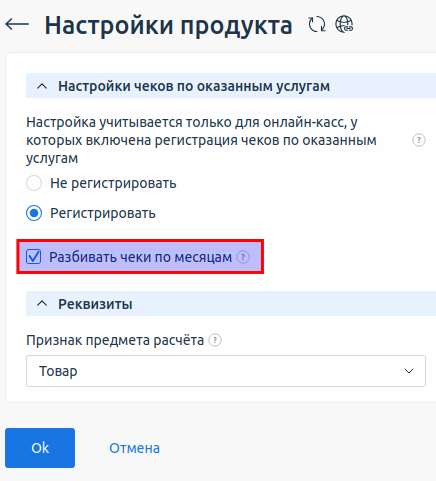436x481 pixels.
Task: Select the Регистрировать radio button
Action: coord(34,213)
